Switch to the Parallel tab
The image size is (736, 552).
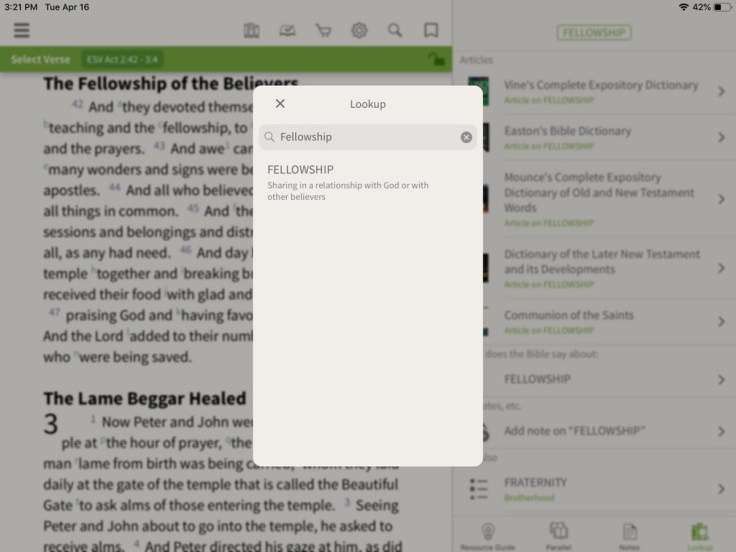(x=559, y=534)
